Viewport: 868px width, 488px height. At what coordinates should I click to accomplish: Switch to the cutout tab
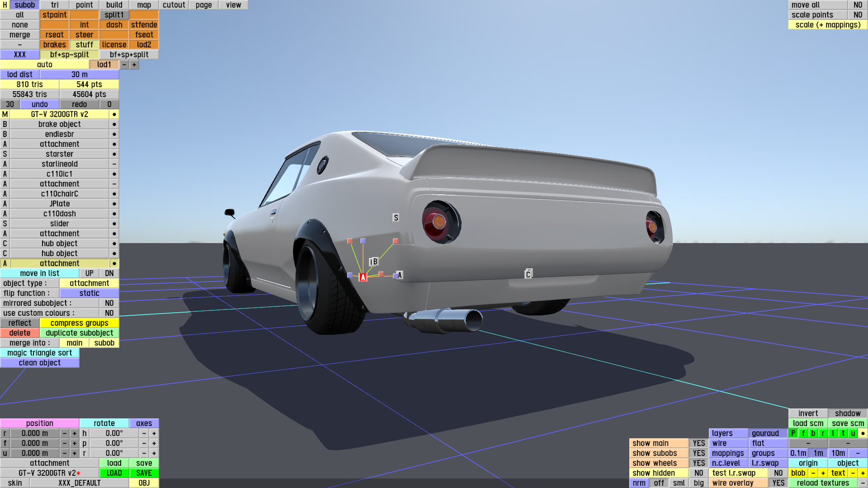174,5
